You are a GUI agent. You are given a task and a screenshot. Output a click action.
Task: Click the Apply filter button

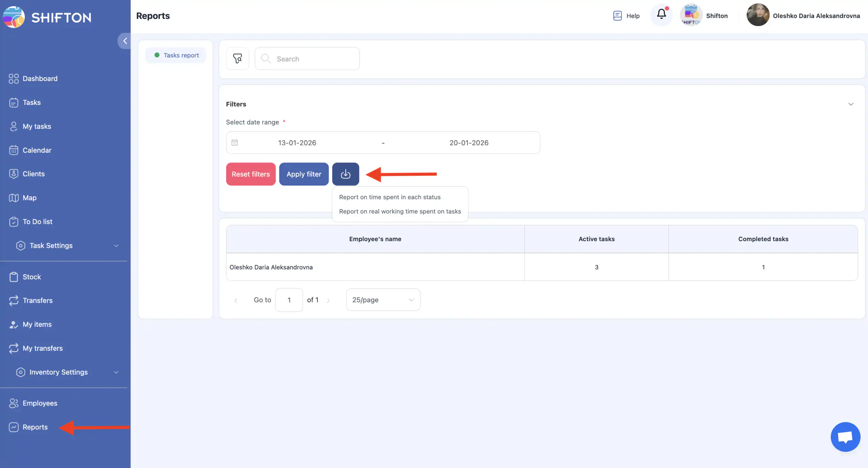pyautogui.click(x=303, y=174)
